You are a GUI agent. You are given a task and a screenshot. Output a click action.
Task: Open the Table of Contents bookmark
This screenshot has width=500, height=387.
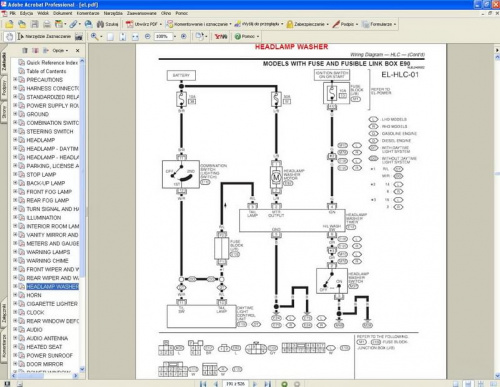(x=46, y=71)
